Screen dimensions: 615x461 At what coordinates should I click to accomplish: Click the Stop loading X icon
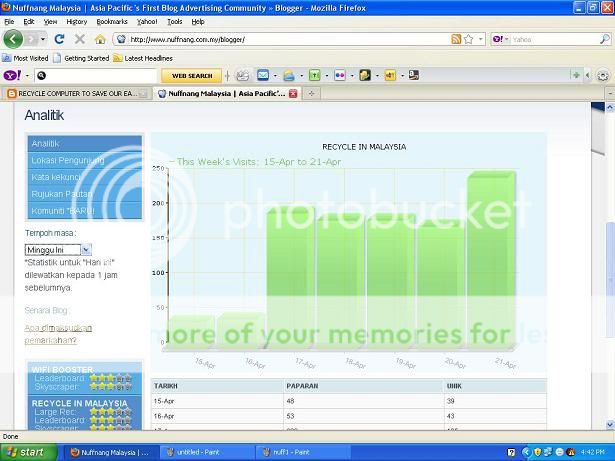coord(80,39)
